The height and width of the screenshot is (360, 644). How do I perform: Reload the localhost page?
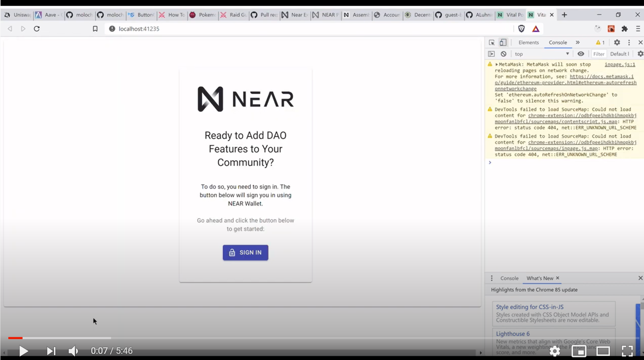tap(37, 29)
